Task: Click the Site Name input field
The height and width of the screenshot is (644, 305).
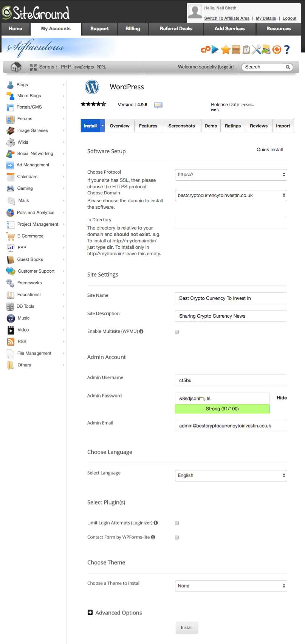Action: click(231, 298)
